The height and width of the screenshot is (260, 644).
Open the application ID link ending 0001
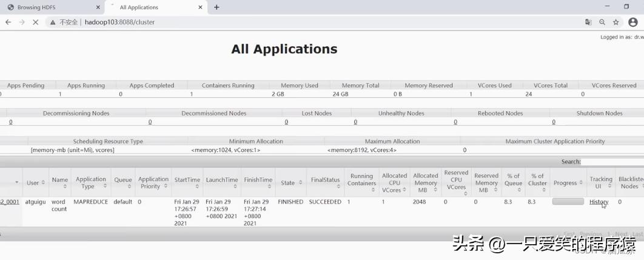pyautogui.click(x=10, y=202)
